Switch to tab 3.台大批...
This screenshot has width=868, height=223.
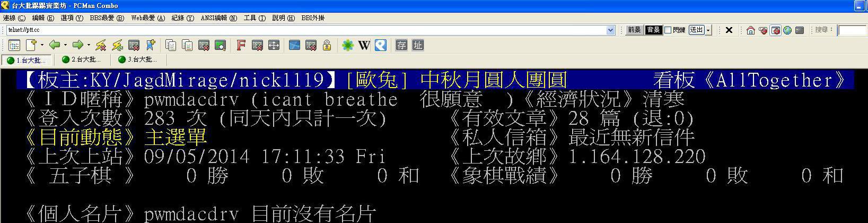pyautogui.click(x=138, y=59)
